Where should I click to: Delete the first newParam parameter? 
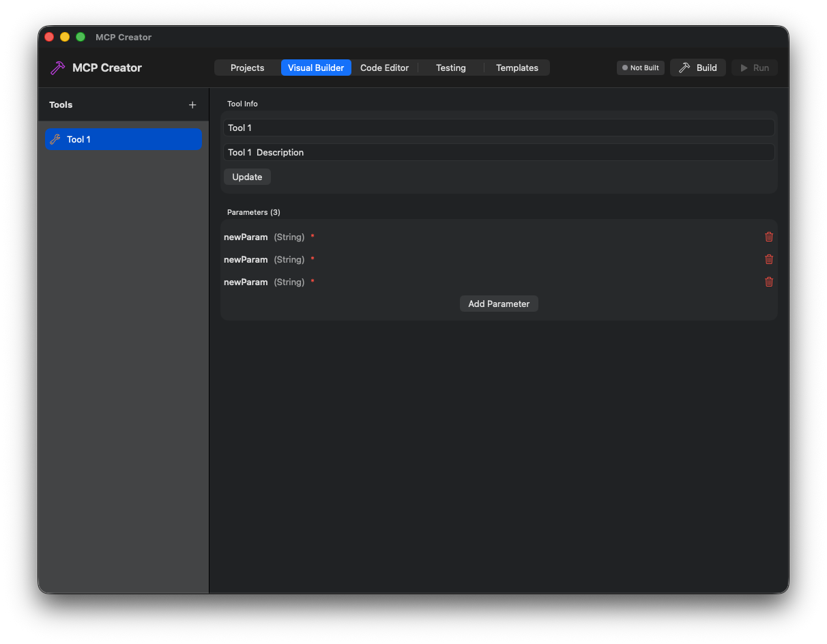(x=769, y=237)
